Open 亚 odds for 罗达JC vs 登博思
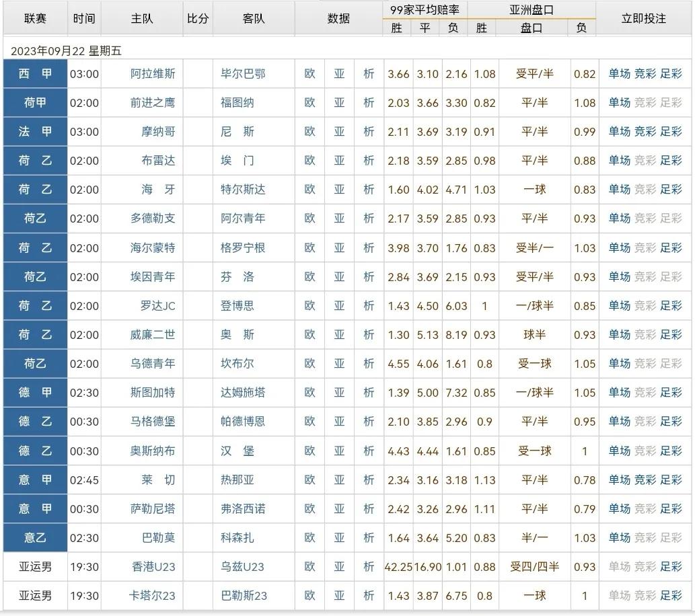695x616 pixels. tap(338, 306)
